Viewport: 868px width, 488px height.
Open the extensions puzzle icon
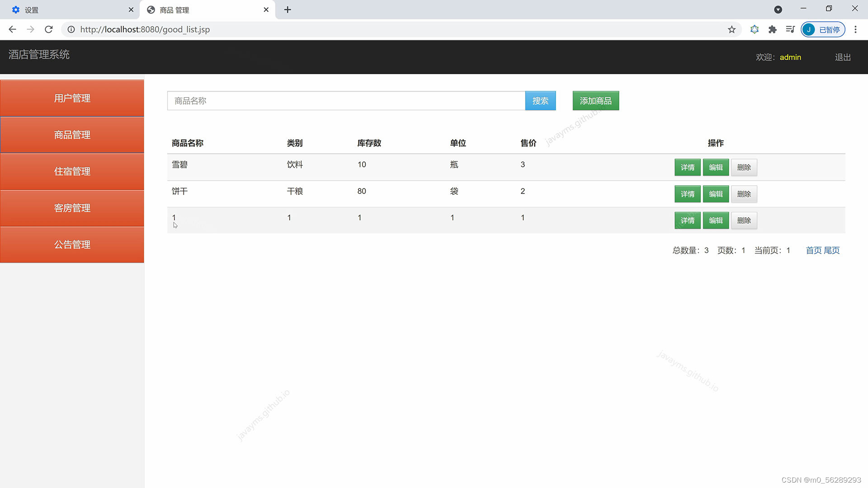(772, 29)
